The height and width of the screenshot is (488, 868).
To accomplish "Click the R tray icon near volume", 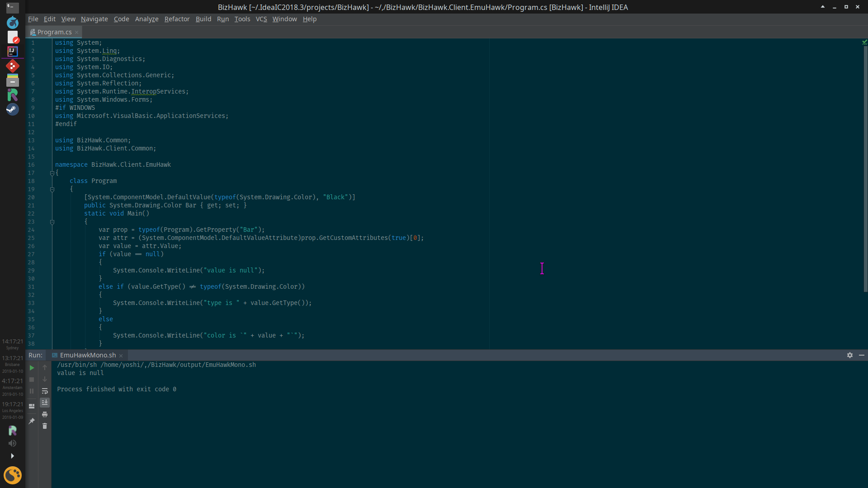I will pos(13,431).
